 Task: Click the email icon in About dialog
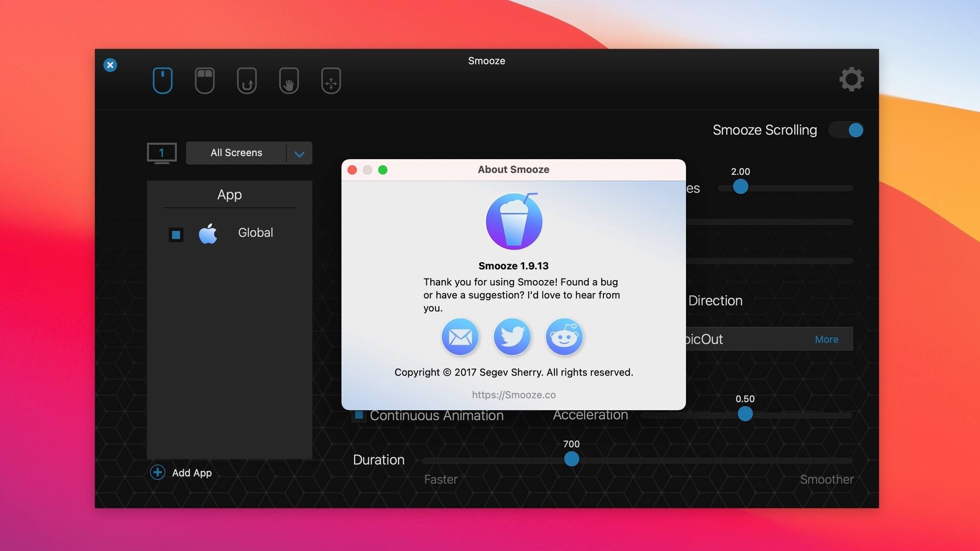[460, 336]
